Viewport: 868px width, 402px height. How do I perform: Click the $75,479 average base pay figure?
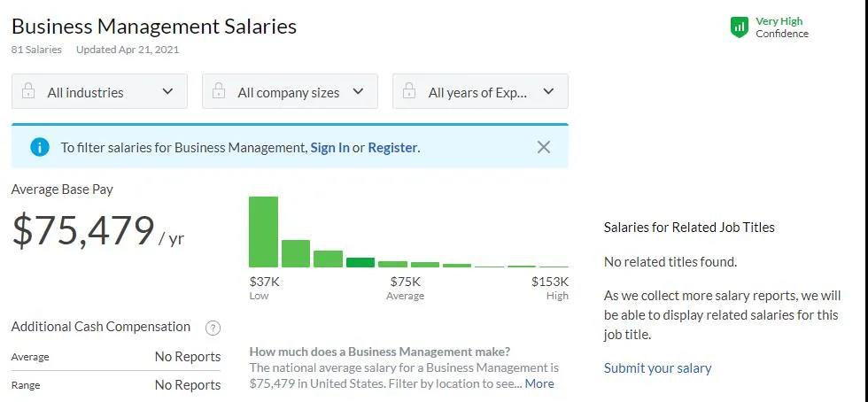point(83,230)
